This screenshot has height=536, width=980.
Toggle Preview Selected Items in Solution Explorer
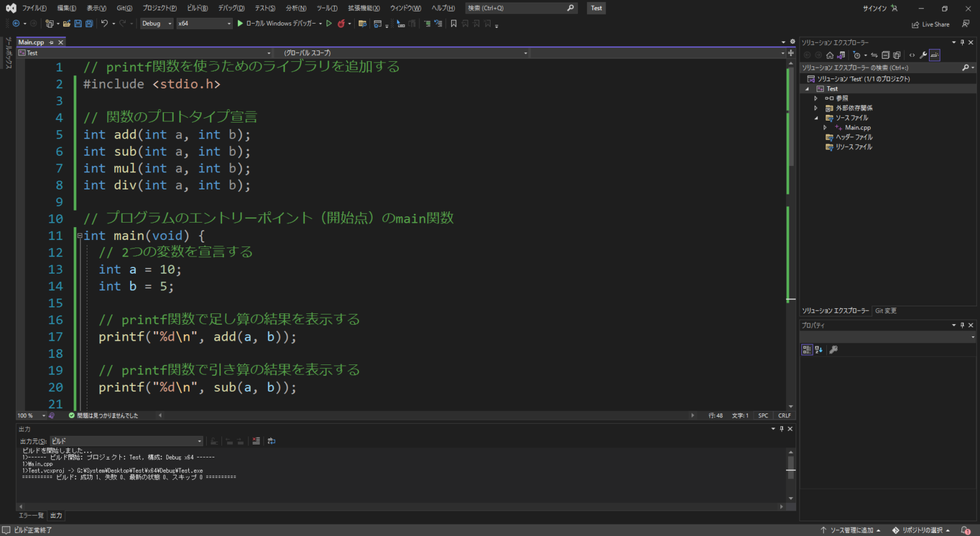(934, 56)
